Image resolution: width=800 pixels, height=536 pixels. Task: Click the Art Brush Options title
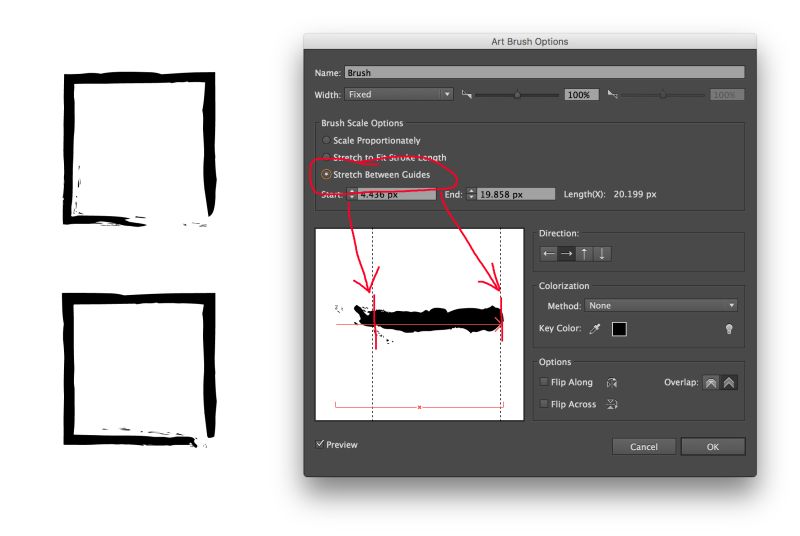pyautogui.click(x=530, y=41)
